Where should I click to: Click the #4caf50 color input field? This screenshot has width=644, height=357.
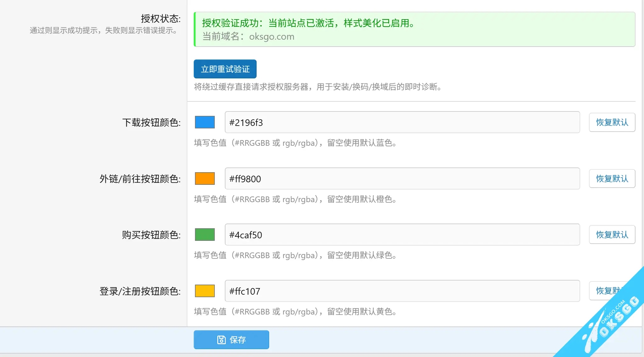tap(402, 235)
